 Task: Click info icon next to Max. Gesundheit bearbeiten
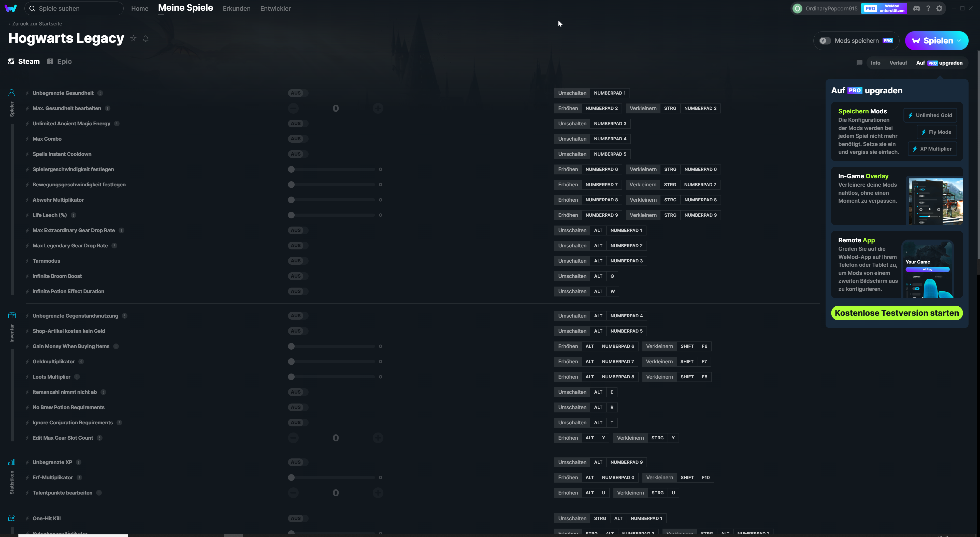coord(108,108)
